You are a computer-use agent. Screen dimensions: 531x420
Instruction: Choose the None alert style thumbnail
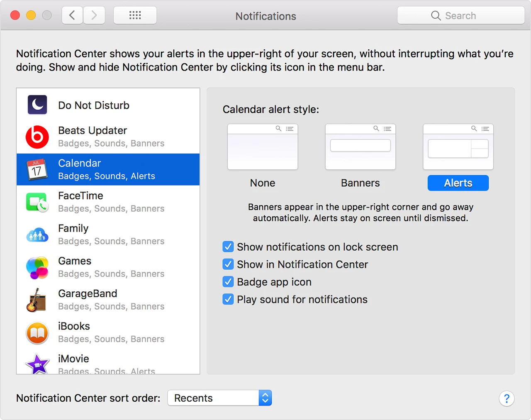pyautogui.click(x=263, y=147)
